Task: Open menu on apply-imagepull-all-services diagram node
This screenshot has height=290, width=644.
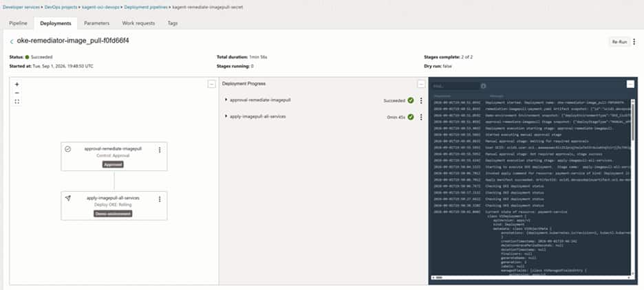Action: (x=160, y=199)
